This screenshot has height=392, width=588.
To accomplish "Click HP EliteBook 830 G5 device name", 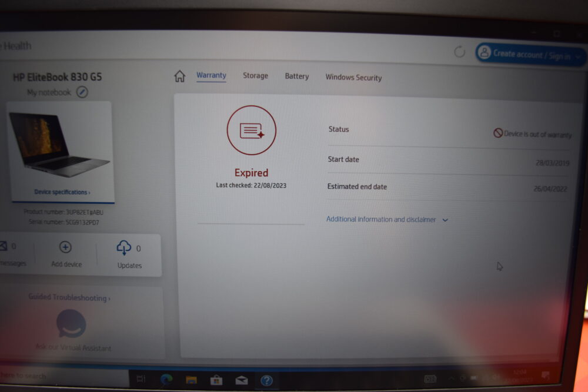I will 58,77.
